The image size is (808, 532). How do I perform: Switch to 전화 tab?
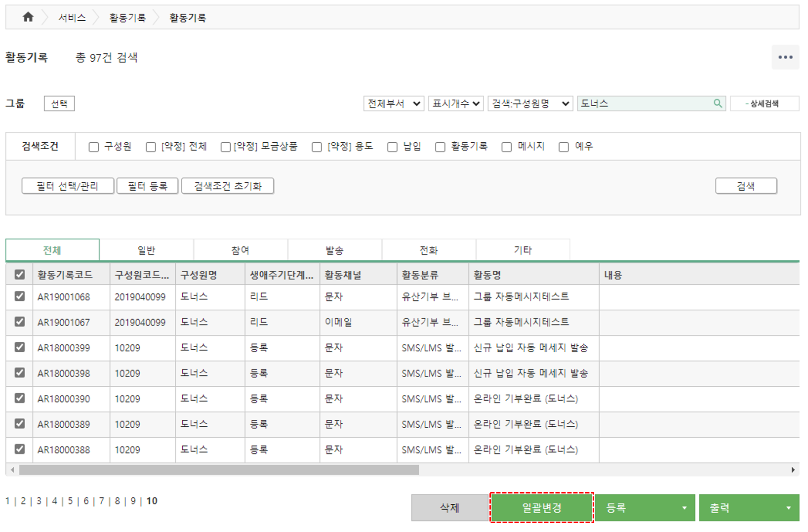(429, 250)
